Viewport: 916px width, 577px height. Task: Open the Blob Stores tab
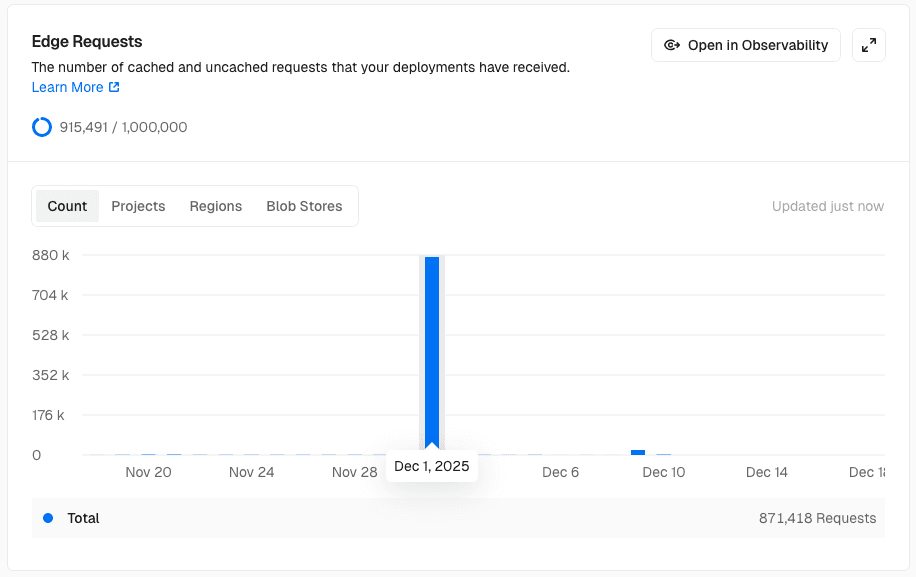(x=304, y=206)
